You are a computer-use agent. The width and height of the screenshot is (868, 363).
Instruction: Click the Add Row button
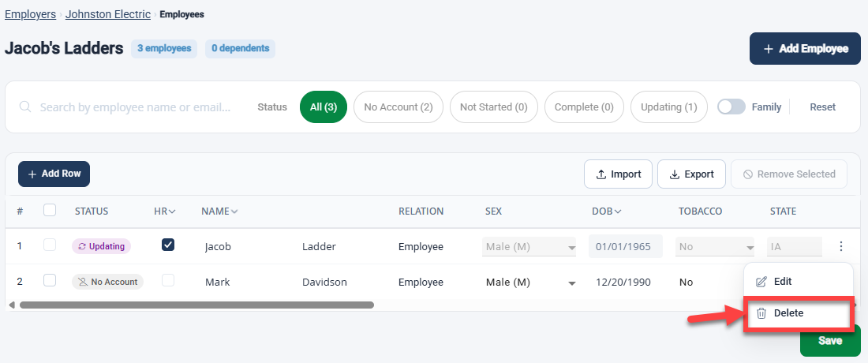pyautogui.click(x=54, y=174)
